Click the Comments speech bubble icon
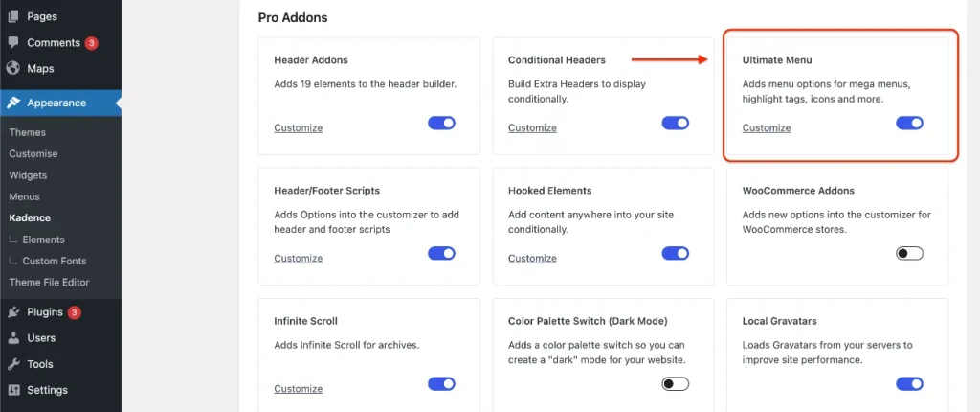 13,42
